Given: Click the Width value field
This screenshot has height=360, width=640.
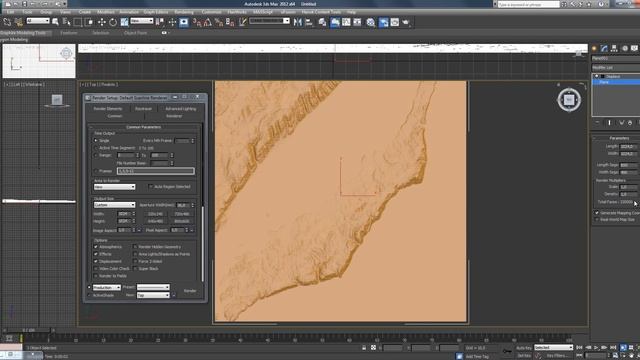Looking at the screenshot, I should [x=123, y=214].
